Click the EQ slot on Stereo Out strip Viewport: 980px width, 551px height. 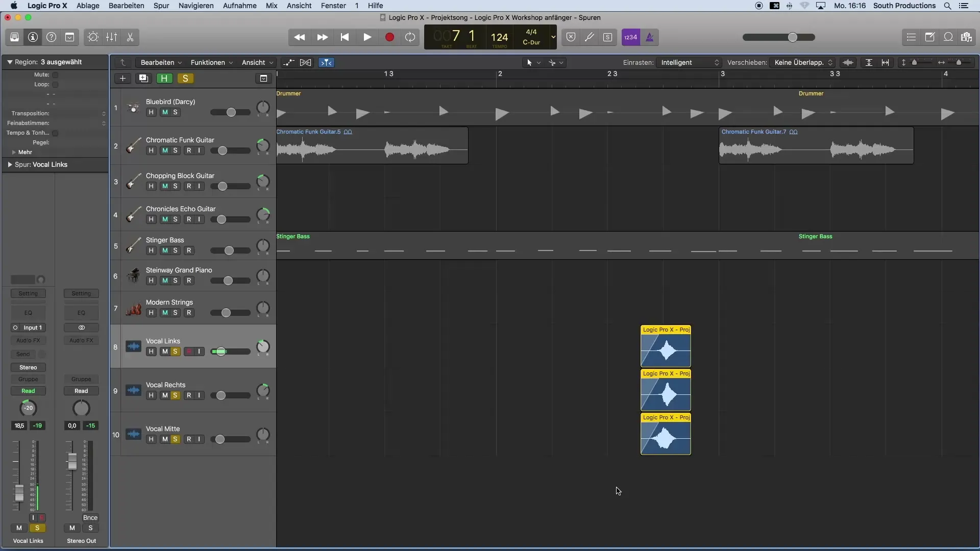pyautogui.click(x=81, y=313)
